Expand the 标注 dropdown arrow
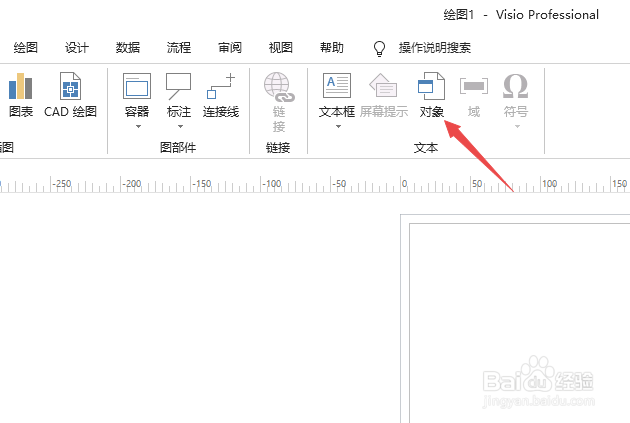Screen dimensions: 630x423 (x=180, y=127)
